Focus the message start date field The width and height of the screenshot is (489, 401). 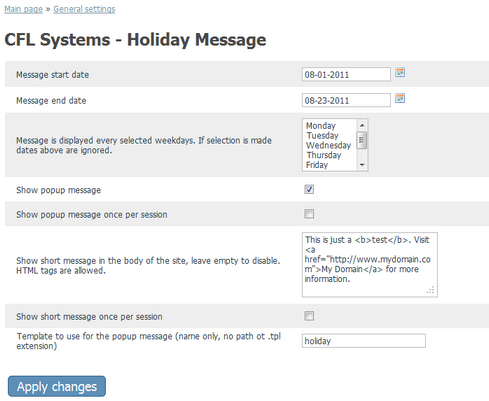click(x=346, y=74)
